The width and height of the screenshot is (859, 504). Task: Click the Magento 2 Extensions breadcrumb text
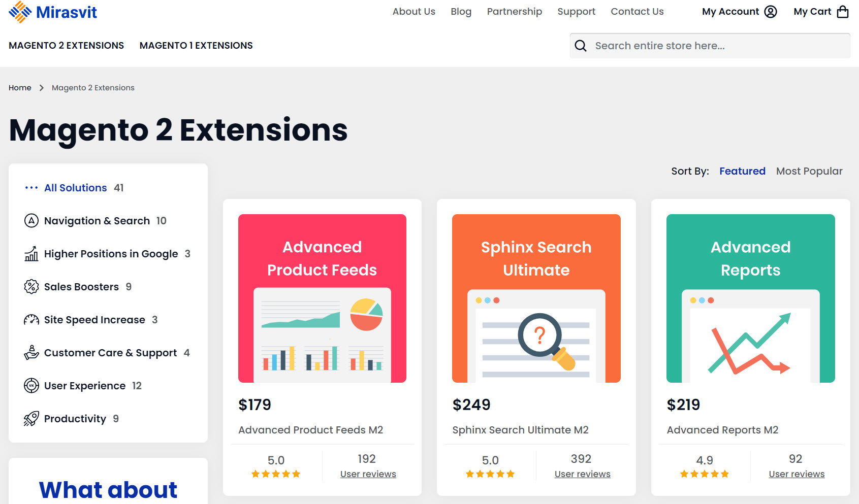(x=93, y=88)
